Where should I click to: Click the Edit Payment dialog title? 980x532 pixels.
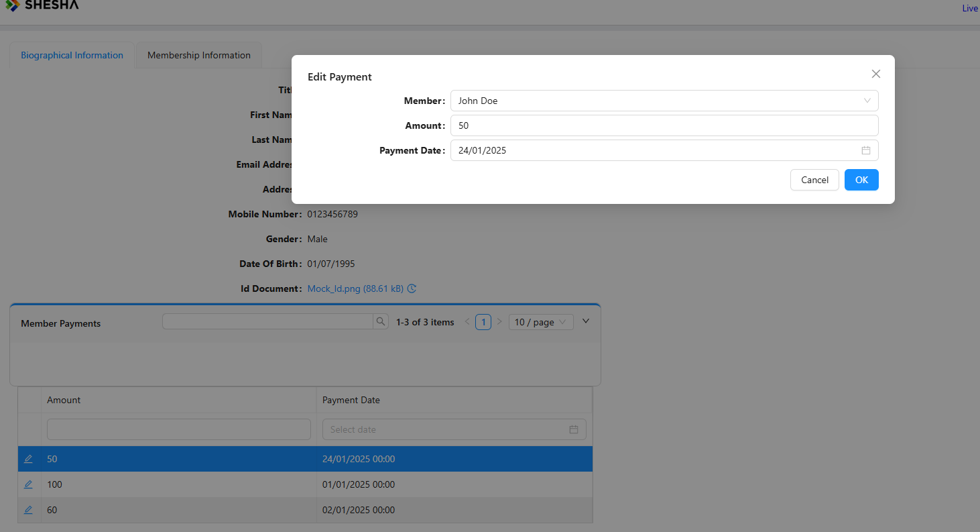[x=340, y=77]
